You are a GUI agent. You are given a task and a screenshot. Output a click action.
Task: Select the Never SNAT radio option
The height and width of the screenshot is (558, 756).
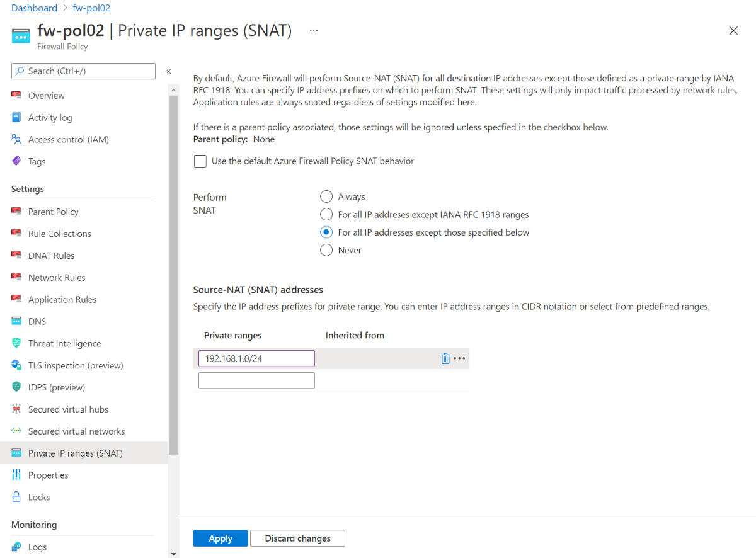pyautogui.click(x=326, y=250)
